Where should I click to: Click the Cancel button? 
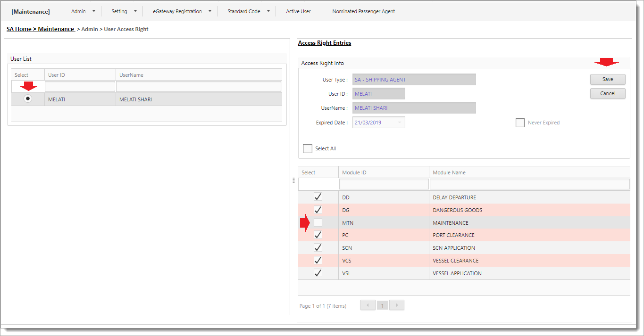click(607, 93)
